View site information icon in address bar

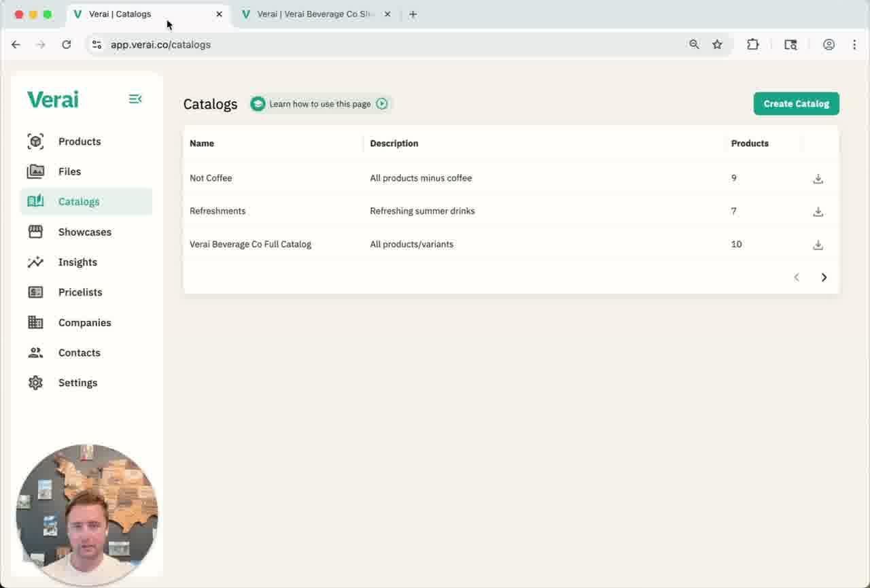pos(97,45)
